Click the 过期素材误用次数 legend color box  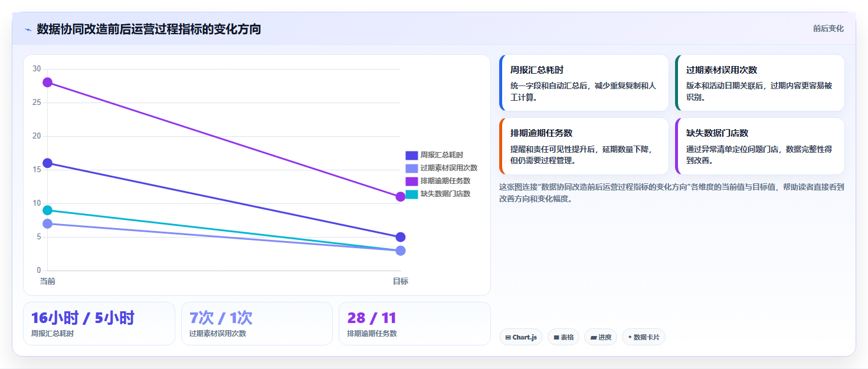click(x=412, y=168)
